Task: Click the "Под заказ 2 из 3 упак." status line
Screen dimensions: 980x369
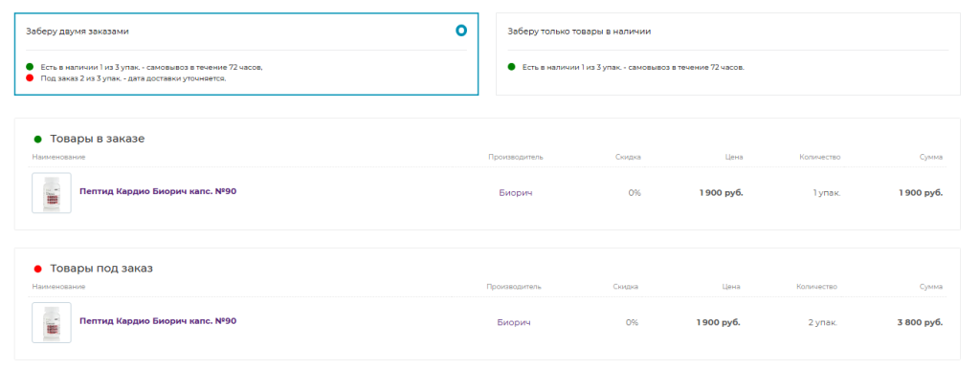Action: coord(133,78)
